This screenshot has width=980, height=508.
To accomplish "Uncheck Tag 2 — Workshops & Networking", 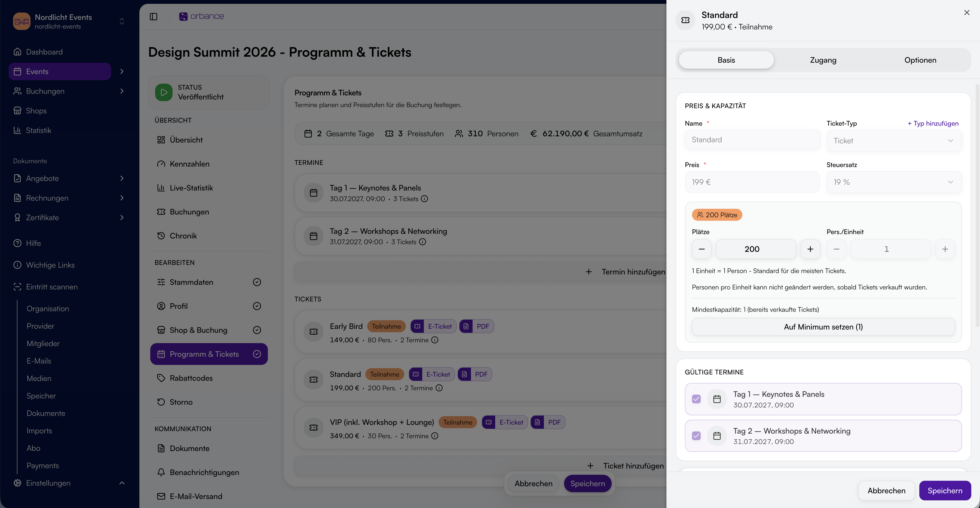I will [696, 436].
